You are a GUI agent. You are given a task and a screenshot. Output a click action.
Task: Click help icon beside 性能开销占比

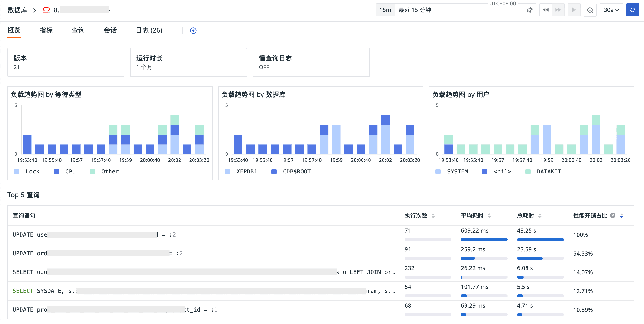tap(612, 215)
